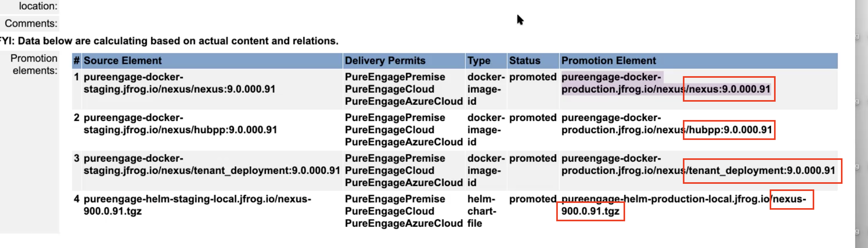Click production tenant_deployment:9.0.000.91 promotion element
868x248 pixels.
698,164
